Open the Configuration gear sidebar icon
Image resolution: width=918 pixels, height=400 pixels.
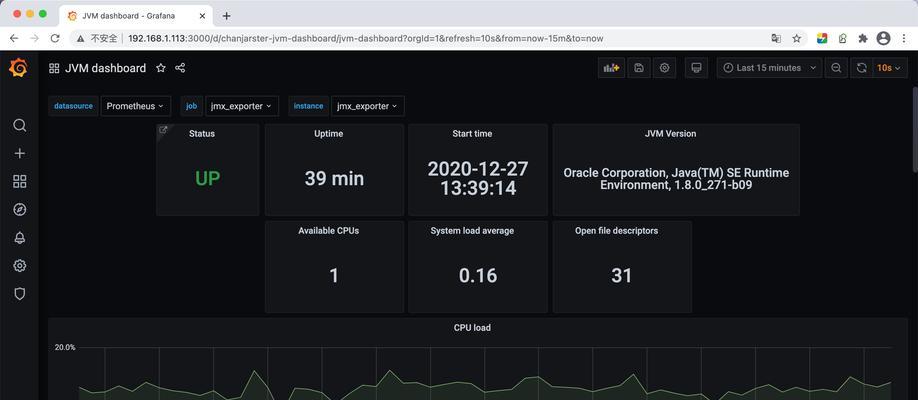point(19,266)
